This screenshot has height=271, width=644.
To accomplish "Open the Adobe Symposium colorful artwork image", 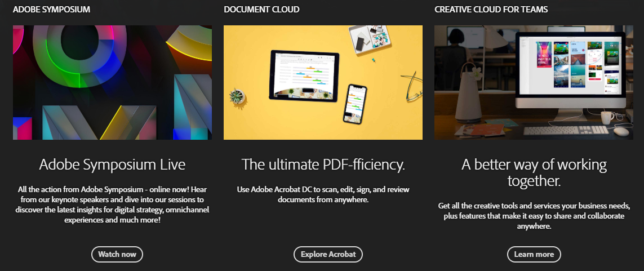I will (x=113, y=82).
